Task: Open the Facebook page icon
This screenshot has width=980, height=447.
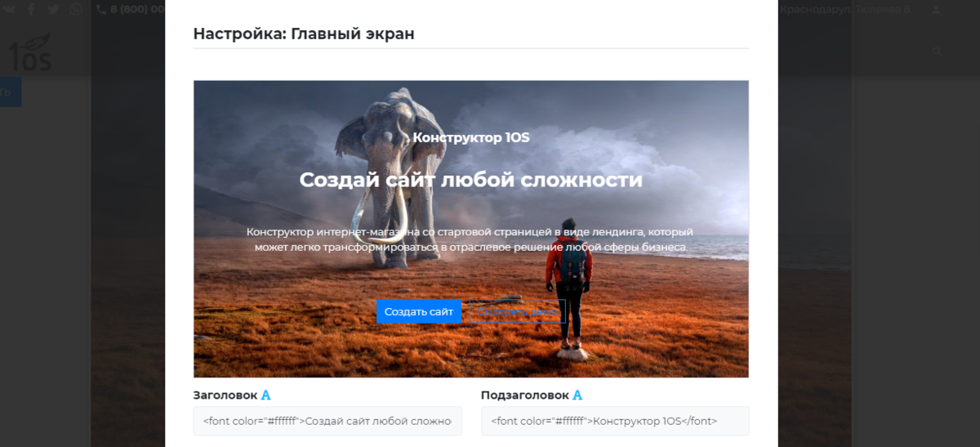Action: click(31, 9)
